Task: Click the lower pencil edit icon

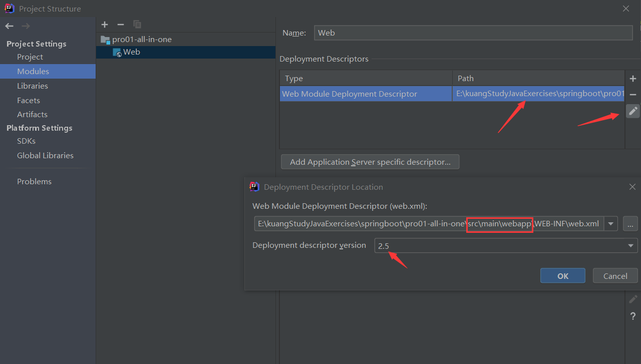Action: click(633, 299)
